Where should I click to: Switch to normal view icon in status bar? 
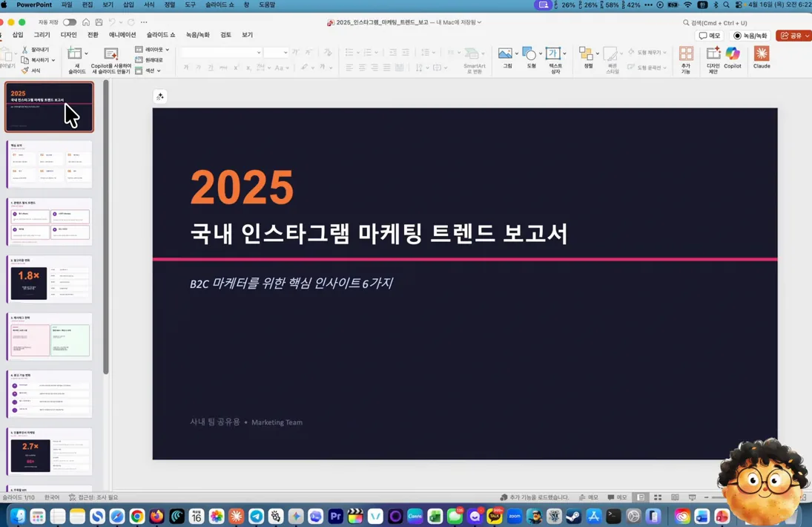(x=641, y=497)
